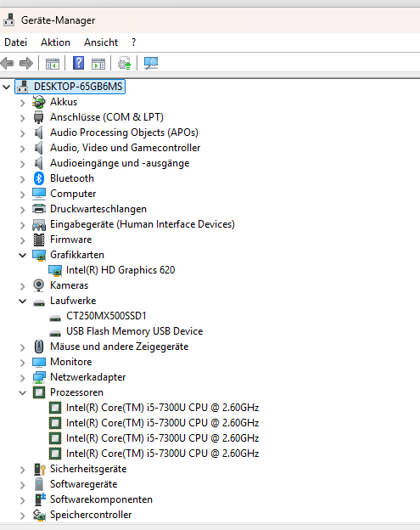420x530 pixels.
Task: Click the Computer monitor icon
Action: [39, 194]
